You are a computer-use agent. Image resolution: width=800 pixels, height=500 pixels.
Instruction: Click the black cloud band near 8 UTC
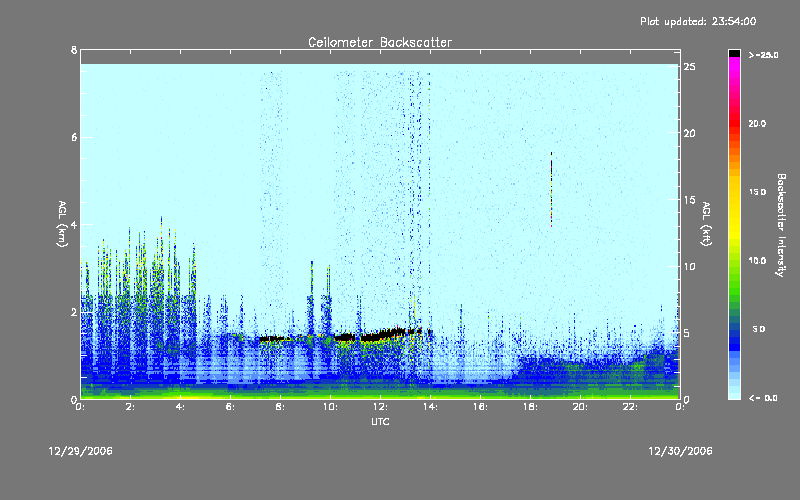[272, 339]
